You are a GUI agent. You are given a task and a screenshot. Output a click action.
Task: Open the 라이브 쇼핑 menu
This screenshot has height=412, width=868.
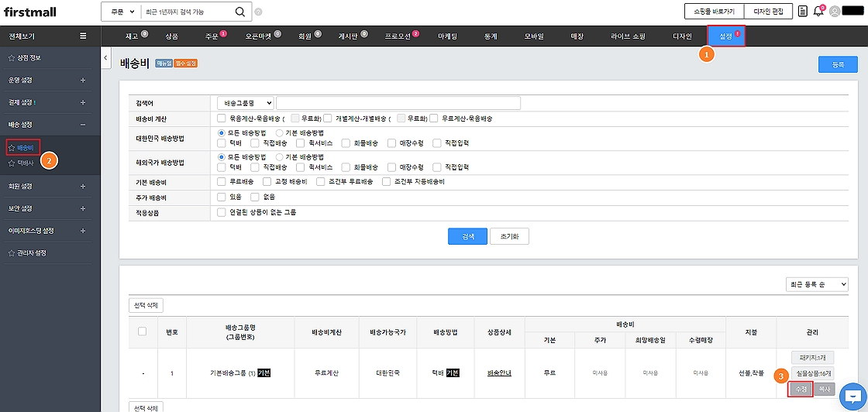click(628, 36)
